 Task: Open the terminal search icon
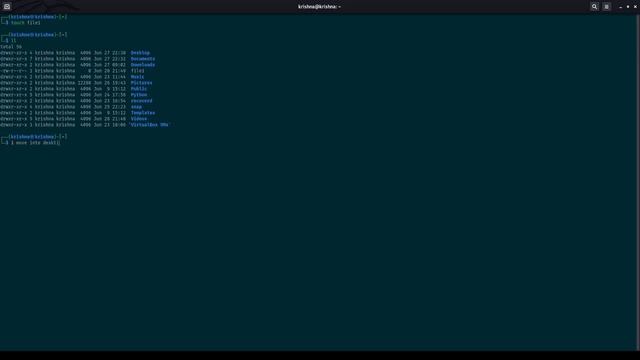tap(594, 7)
